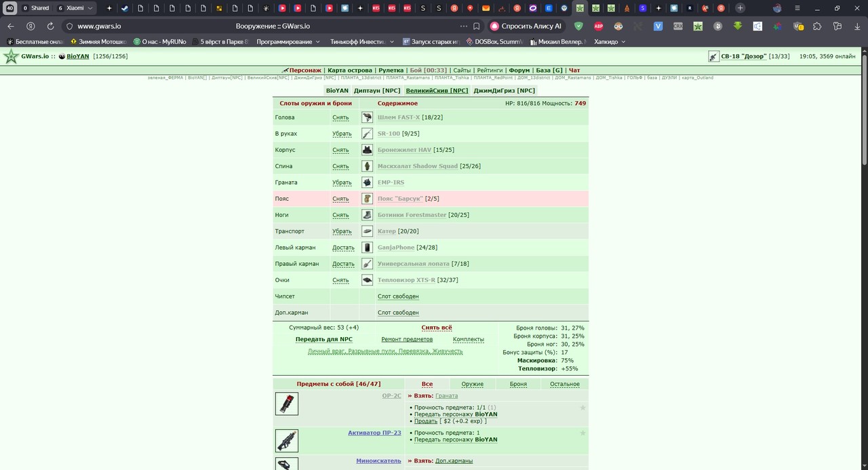Image resolution: width=868 pixels, height=470 pixels.
Task: Open the Карта острова menu item
Action: pos(350,71)
